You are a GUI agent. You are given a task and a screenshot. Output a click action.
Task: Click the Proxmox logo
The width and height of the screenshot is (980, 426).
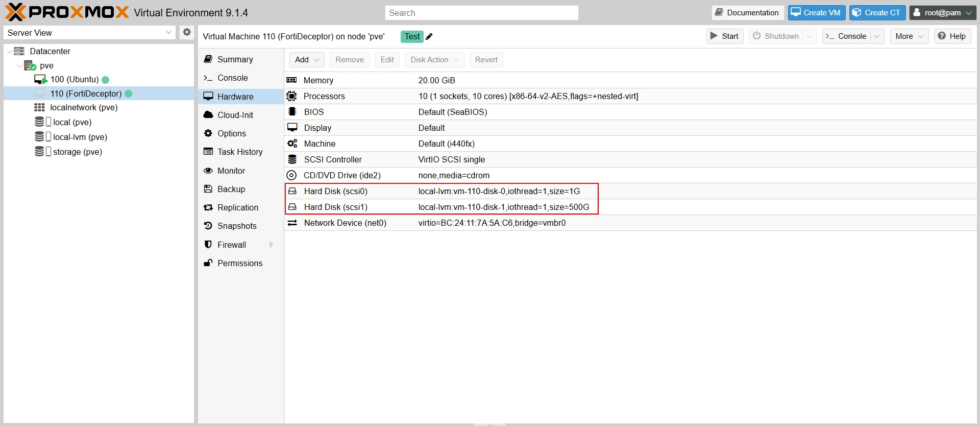click(x=67, y=12)
